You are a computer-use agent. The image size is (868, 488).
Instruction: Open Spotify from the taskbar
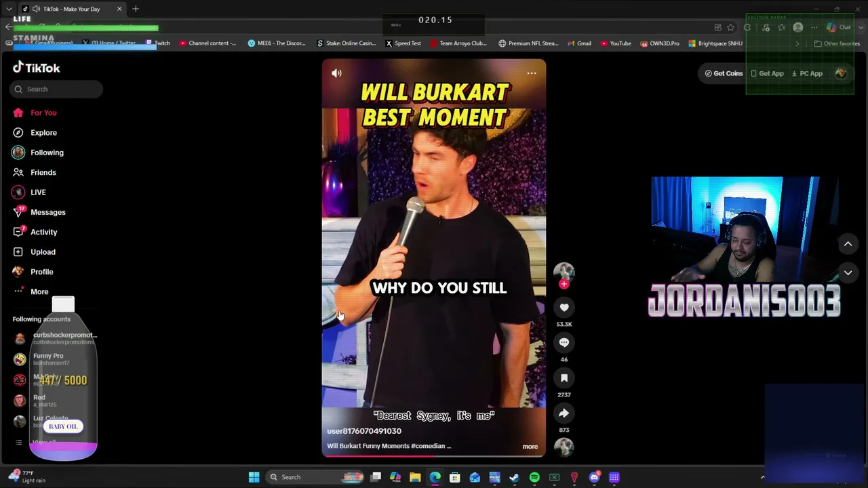[x=534, y=477]
